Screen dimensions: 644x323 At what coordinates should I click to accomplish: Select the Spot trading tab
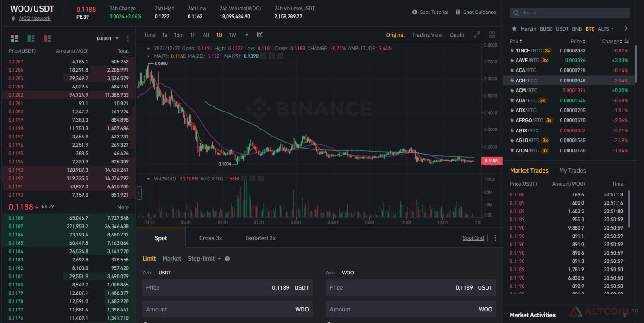161,238
